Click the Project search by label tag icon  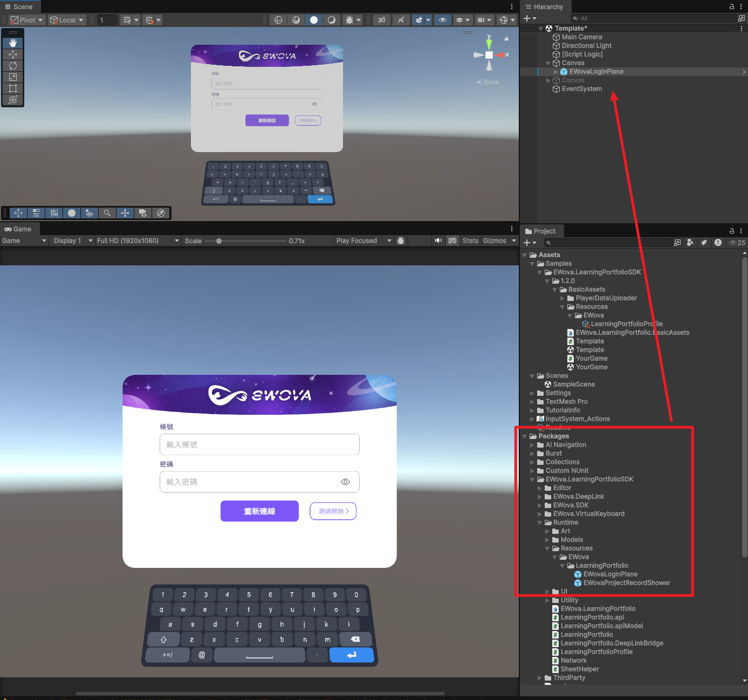pos(704,243)
